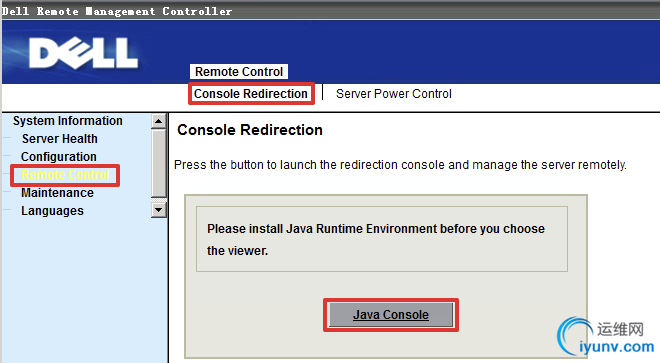The image size is (660, 363).
Task: Switch to the Console Redirection sub-tab
Action: (251, 93)
